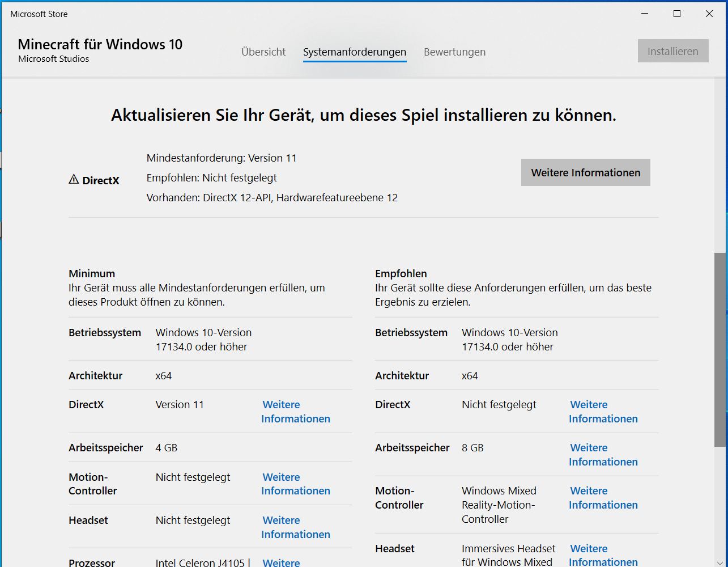Viewport: 728px width, 567px height.
Task: Open Weitere Informationen for minimum Headset
Action: coord(296,527)
